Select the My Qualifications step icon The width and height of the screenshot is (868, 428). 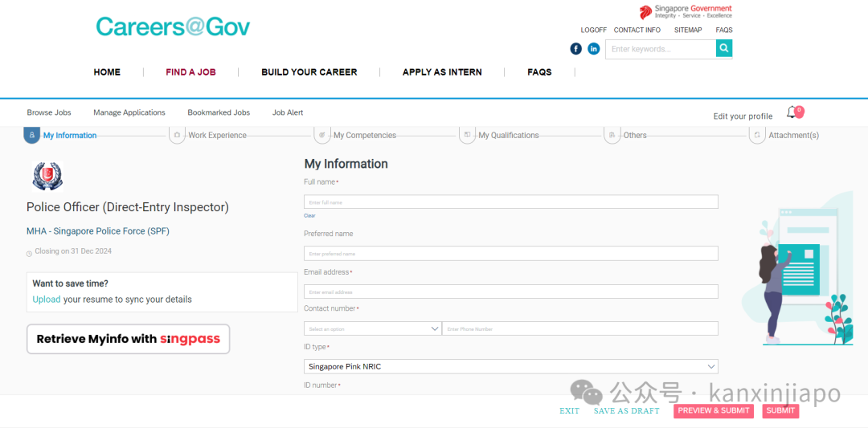click(x=467, y=135)
